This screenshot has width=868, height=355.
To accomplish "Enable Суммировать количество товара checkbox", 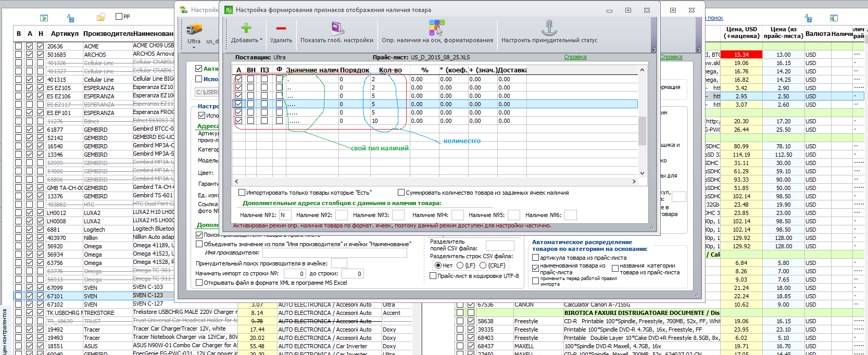I will (x=401, y=193).
